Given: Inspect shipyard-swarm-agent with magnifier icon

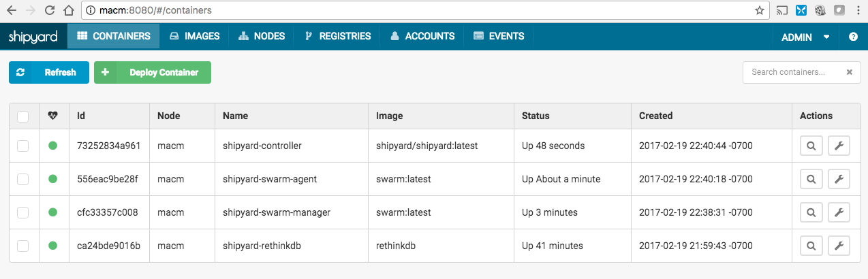Looking at the screenshot, I should click(811, 179).
